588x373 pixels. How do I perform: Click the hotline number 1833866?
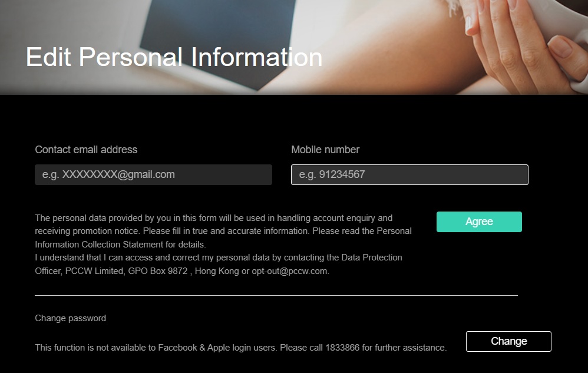tap(342, 348)
